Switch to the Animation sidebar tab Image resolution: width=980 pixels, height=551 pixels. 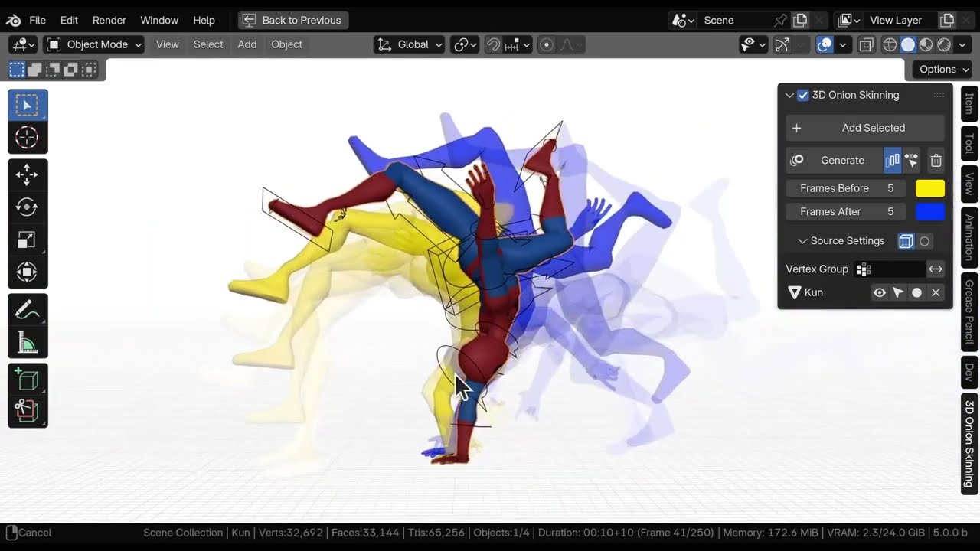point(969,236)
